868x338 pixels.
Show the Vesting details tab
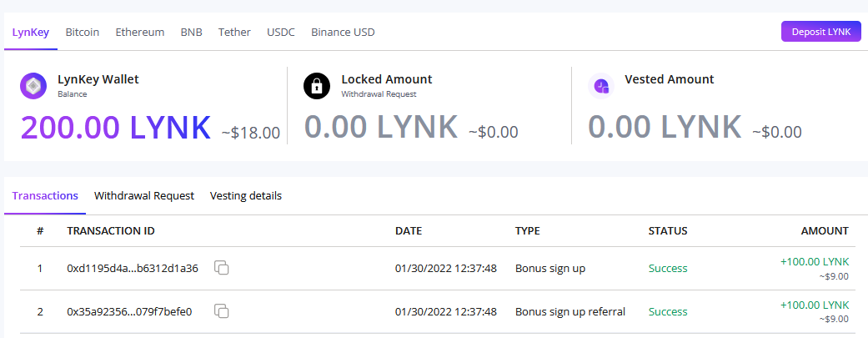[x=246, y=195]
